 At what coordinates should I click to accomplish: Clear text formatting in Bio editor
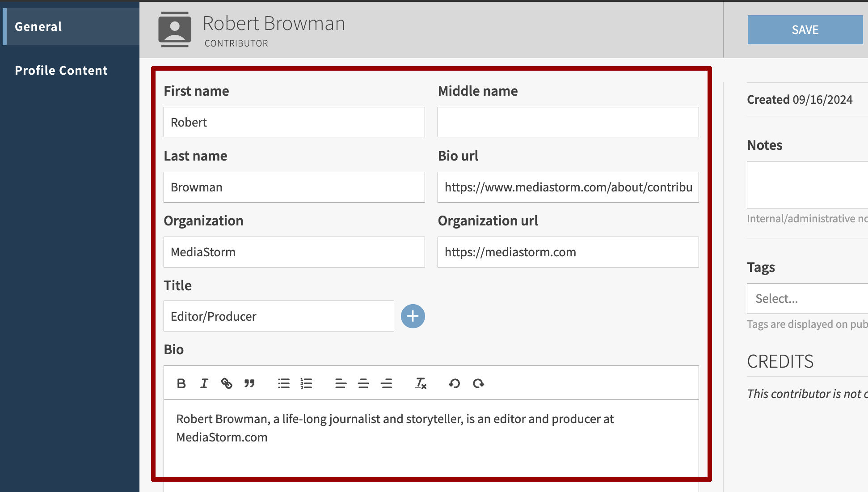pos(421,383)
